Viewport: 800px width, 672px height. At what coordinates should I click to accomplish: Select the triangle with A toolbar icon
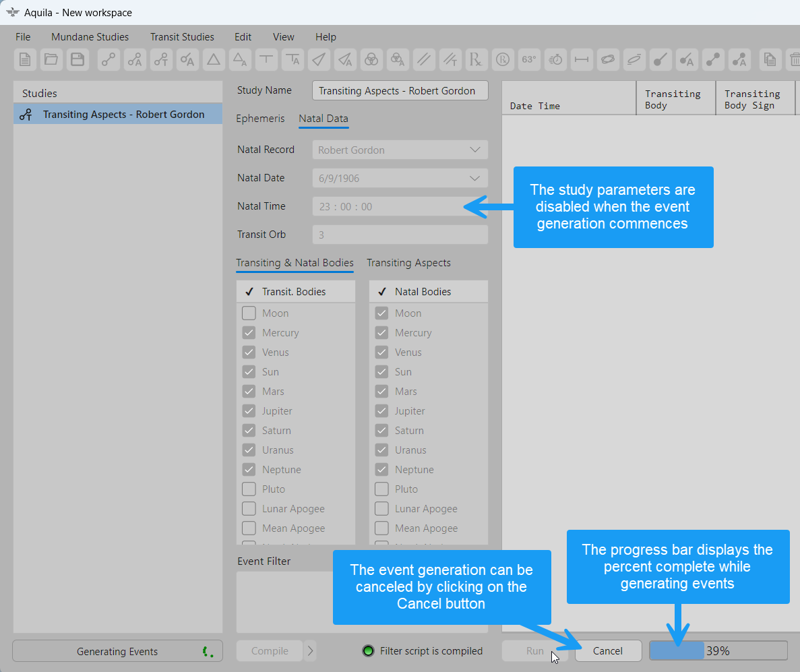pyautogui.click(x=240, y=60)
